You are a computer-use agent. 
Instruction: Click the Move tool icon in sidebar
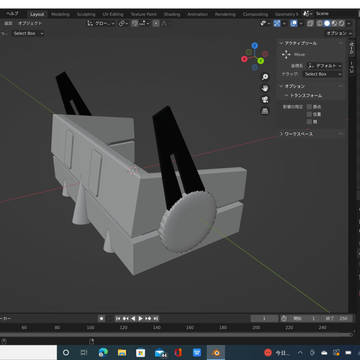point(286,54)
